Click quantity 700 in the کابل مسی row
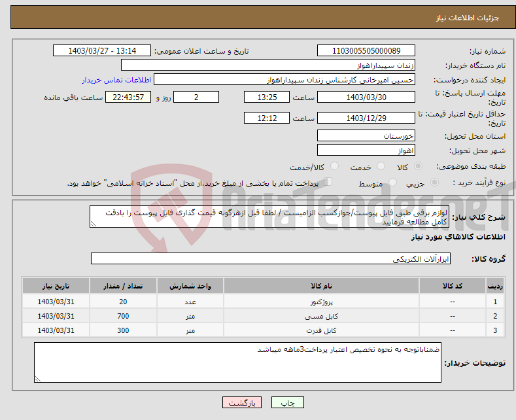516x420 pixels. [x=123, y=316]
